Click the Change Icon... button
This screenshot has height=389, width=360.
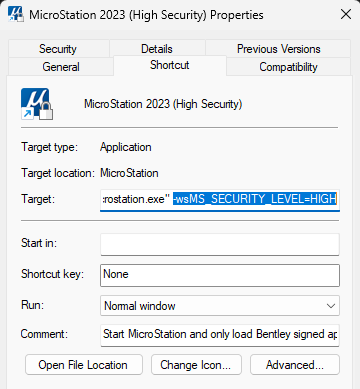196,365
